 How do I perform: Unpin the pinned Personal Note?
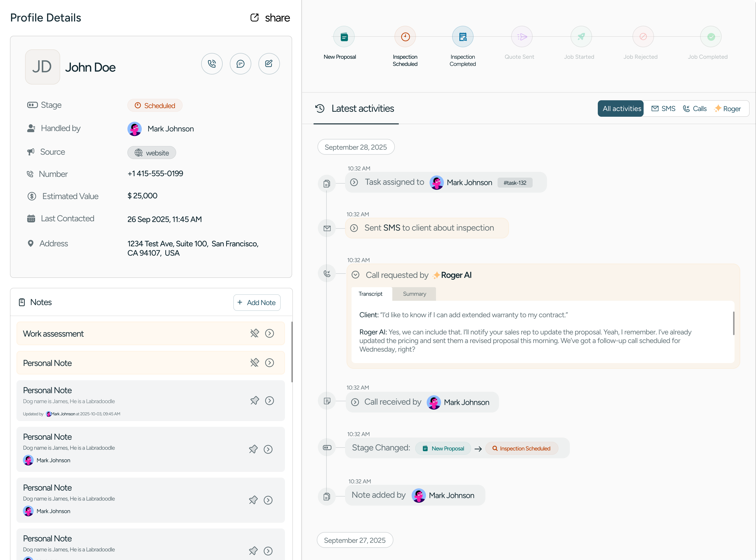(254, 363)
